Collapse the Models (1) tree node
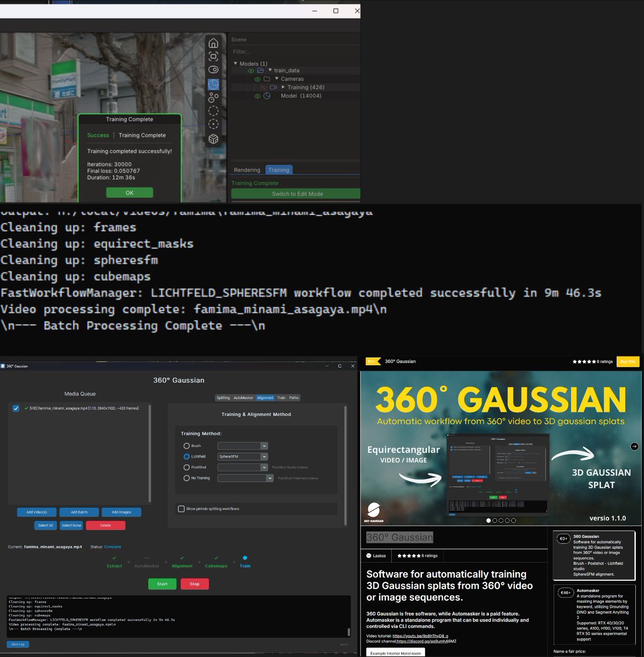The image size is (644, 657). 235,64
